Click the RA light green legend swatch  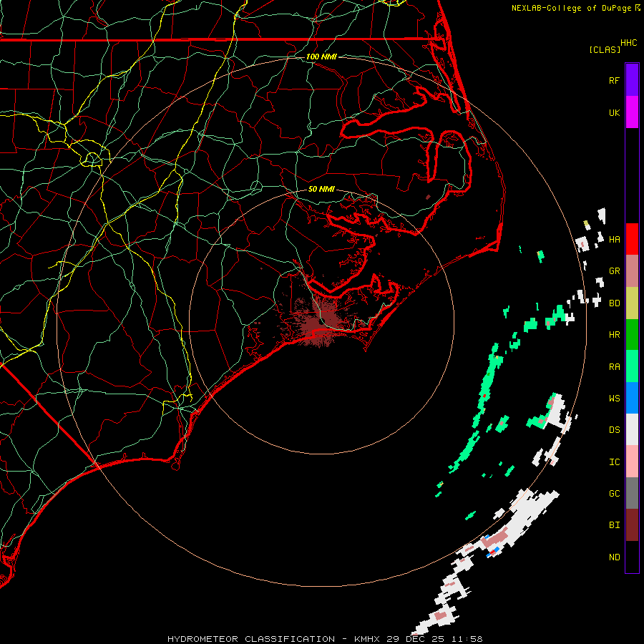[632, 366]
